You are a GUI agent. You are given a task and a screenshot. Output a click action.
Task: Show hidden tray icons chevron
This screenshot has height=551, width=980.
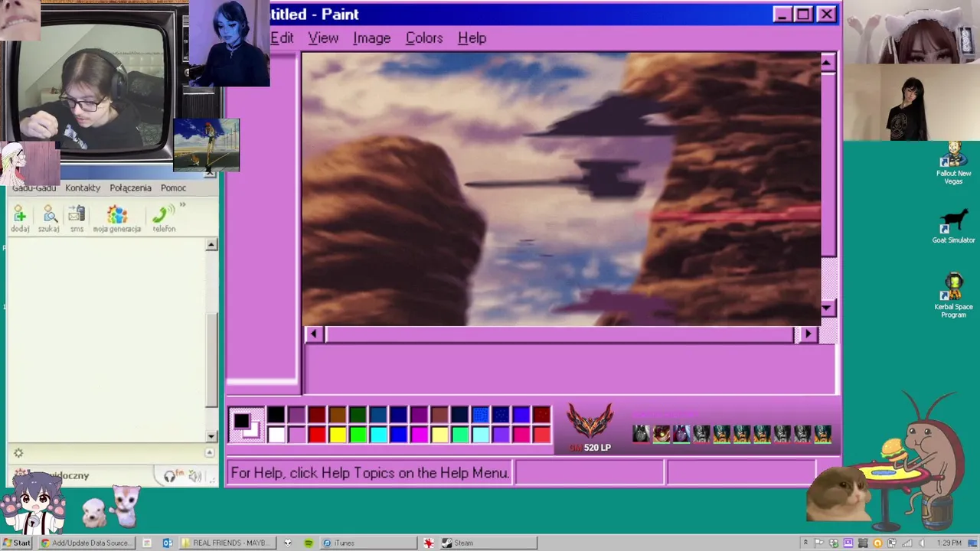point(805,543)
